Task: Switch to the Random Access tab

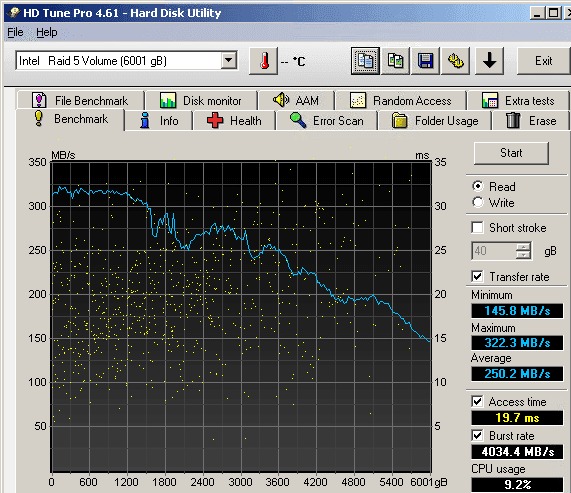Action: click(x=401, y=100)
